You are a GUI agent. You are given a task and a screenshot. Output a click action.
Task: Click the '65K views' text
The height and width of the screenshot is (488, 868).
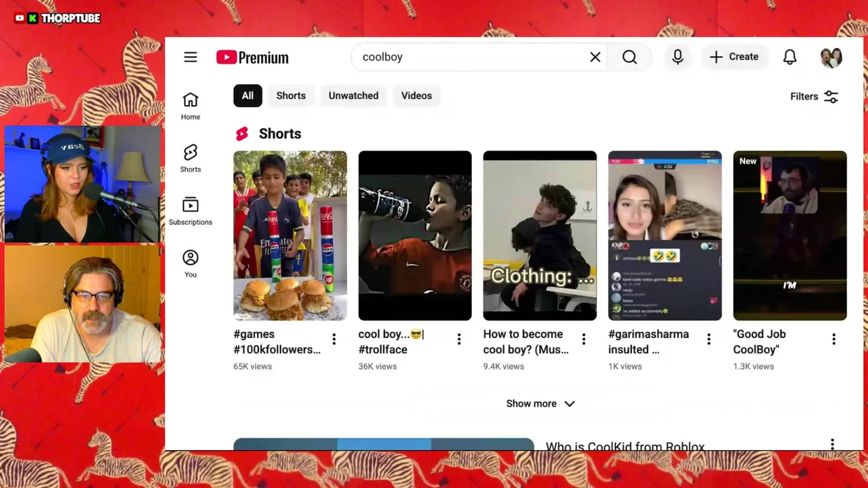(252, 366)
